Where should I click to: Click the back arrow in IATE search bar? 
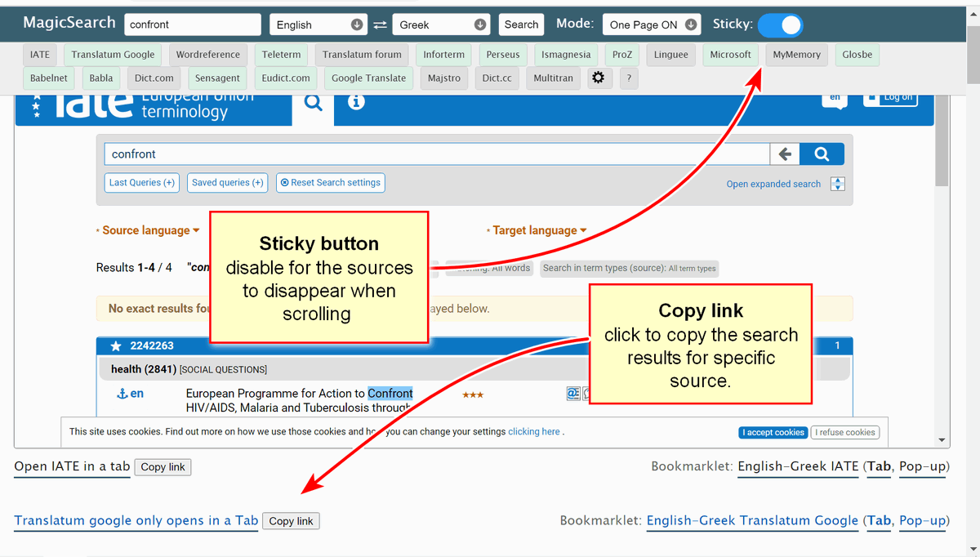point(785,154)
